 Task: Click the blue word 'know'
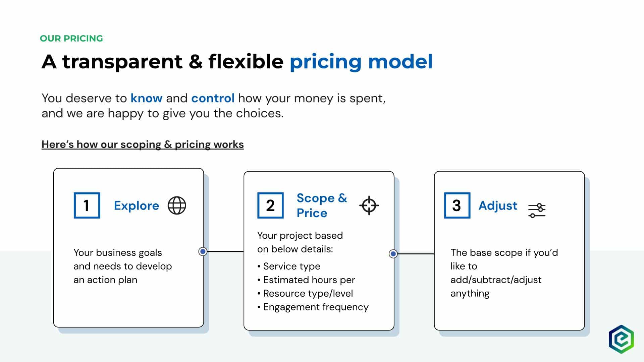(x=147, y=98)
